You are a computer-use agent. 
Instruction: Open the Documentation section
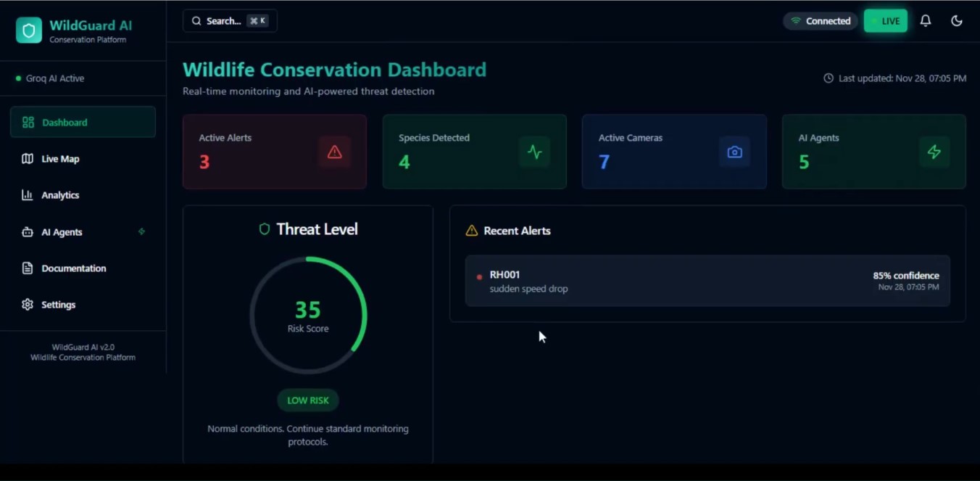72,268
